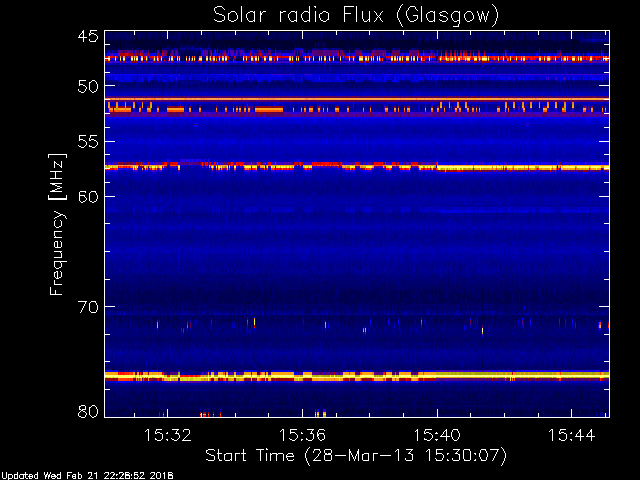640x480 pixels.
Task: Click the 55 MHz frequency tick label
Action: (x=88, y=142)
